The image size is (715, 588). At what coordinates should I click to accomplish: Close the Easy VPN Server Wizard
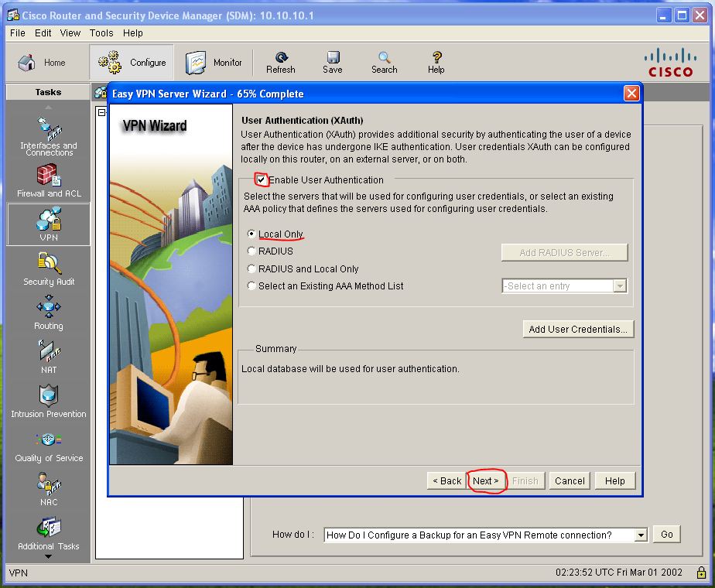631,94
